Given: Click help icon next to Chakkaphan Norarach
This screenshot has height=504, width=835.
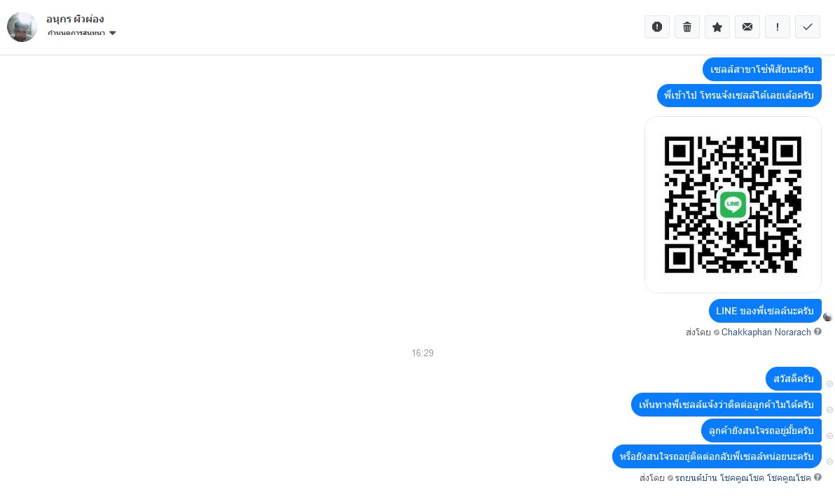Looking at the screenshot, I should click(x=817, y=332).
